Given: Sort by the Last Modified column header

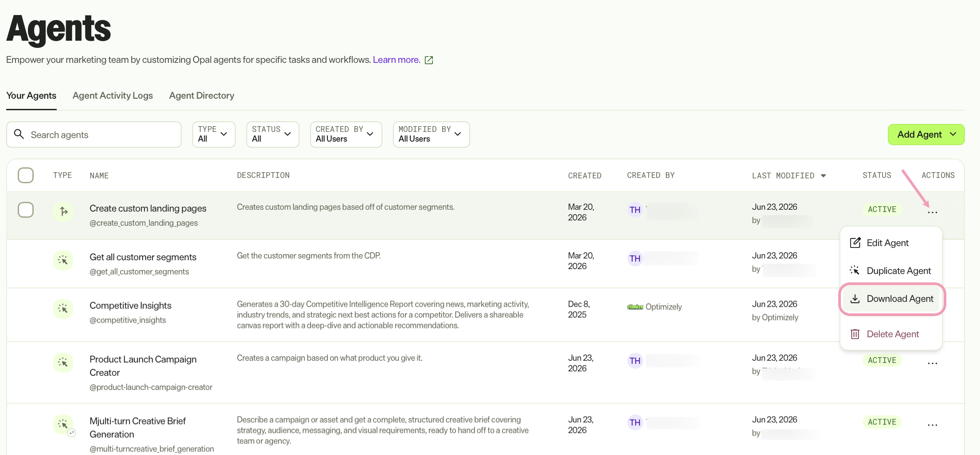Looking at the screenshot, I should 783,176.
